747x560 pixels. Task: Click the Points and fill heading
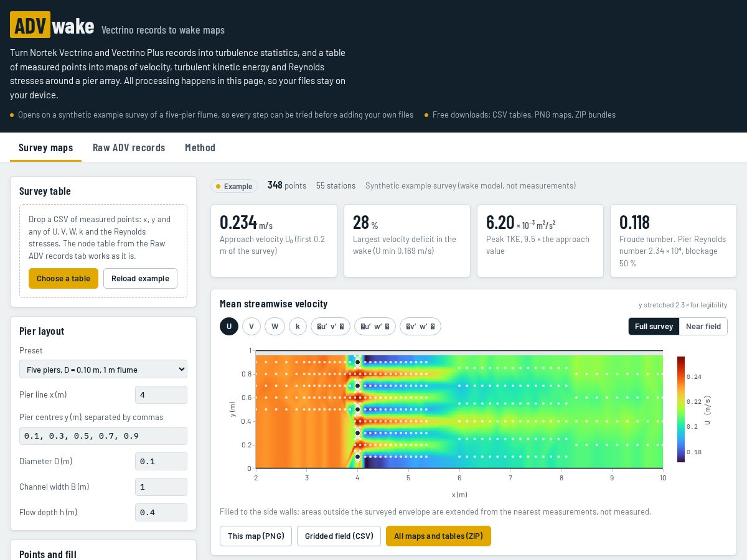coord(48,554)
